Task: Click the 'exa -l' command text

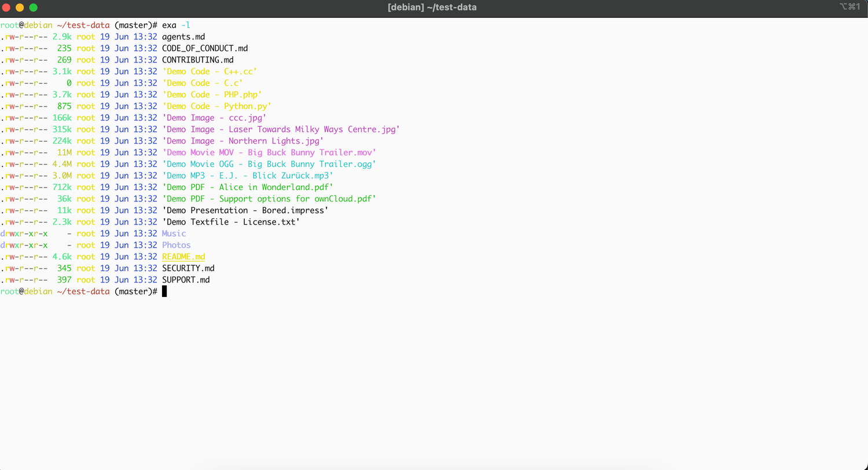Action: click(x=176, y=25)
